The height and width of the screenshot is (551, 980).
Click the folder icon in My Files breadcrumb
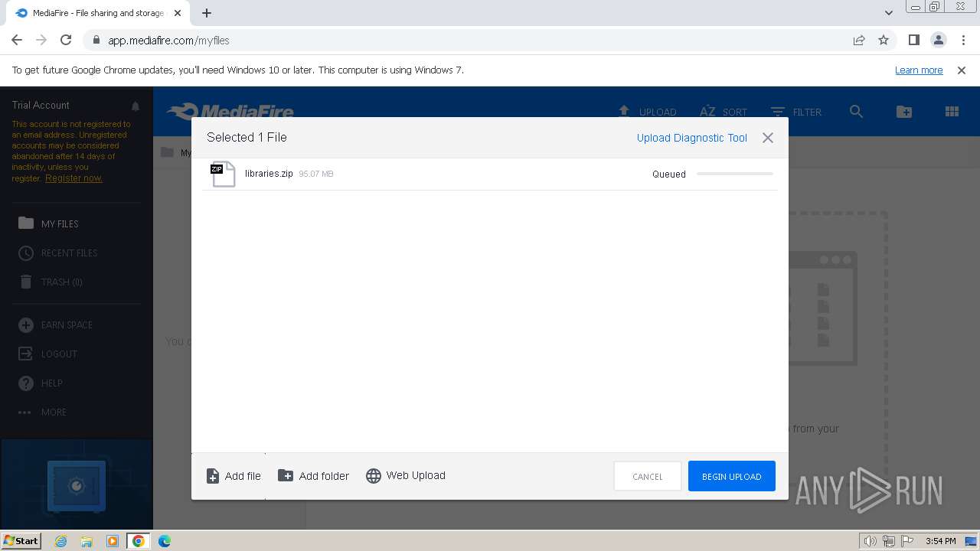(x=167, y=152)
